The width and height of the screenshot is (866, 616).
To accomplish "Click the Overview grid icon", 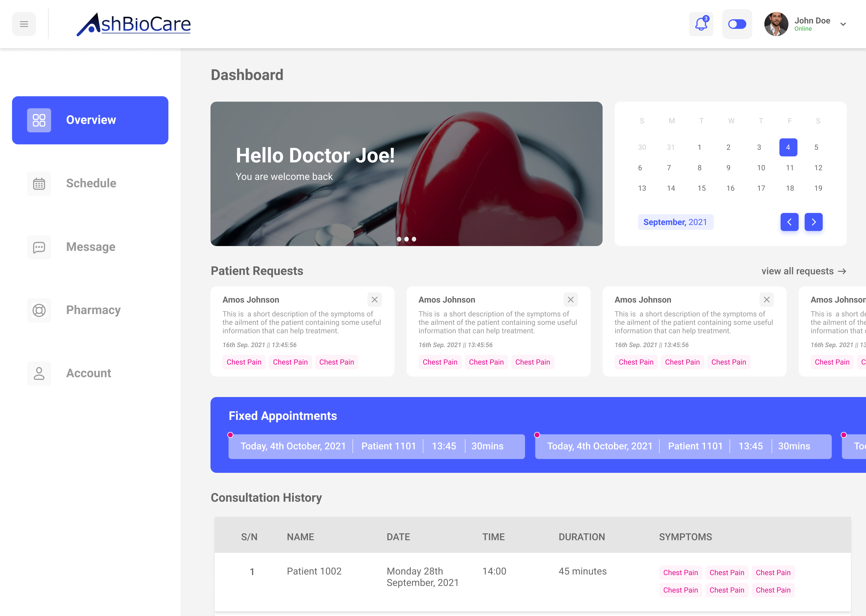I will click(x=39, y=120).
